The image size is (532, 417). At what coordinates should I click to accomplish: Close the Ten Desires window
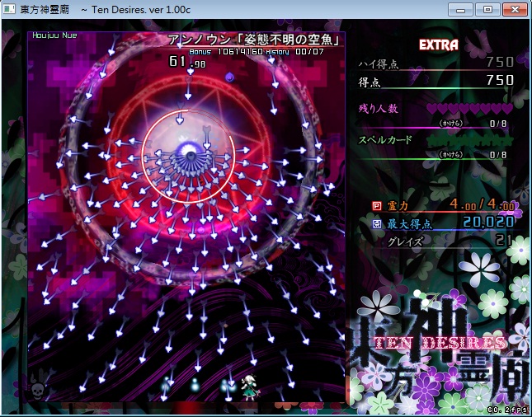(x=515, y=10)
